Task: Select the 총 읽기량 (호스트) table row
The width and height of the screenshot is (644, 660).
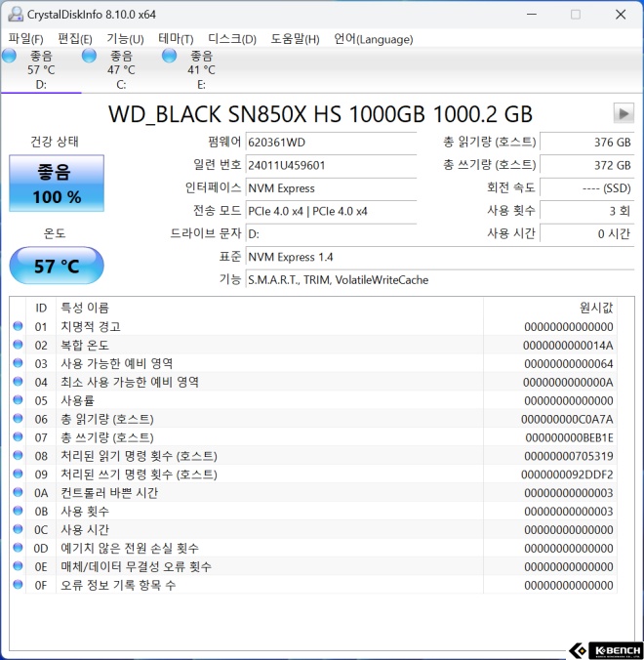Action: point(313,419)
